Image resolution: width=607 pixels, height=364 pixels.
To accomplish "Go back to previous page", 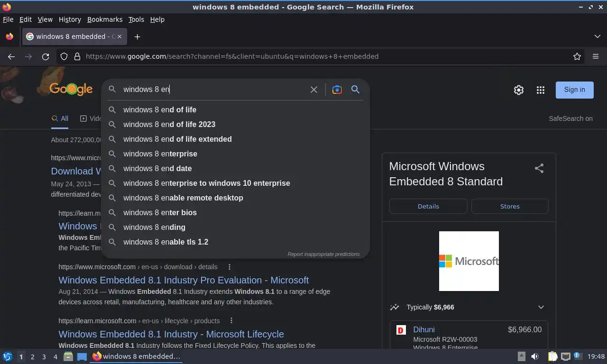I will click(x=11, y=56).
